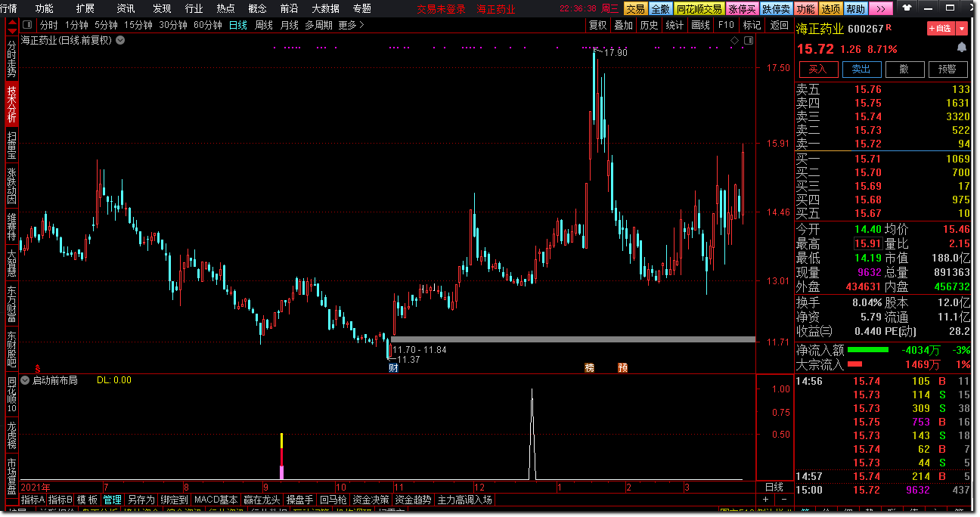Select the 15分钟 period tab
Viewport: 980px width, 517px height.
pyautogui.click(x=138, y=25)
